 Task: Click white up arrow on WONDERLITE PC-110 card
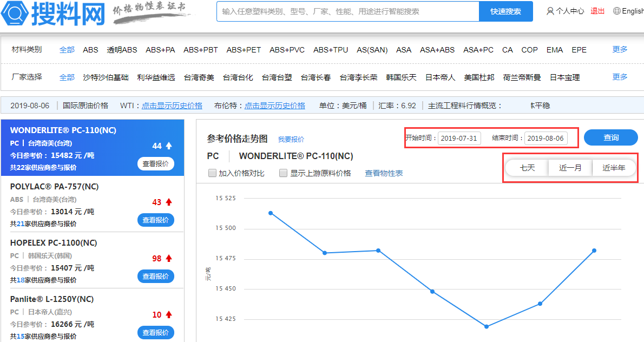[169, 146]
